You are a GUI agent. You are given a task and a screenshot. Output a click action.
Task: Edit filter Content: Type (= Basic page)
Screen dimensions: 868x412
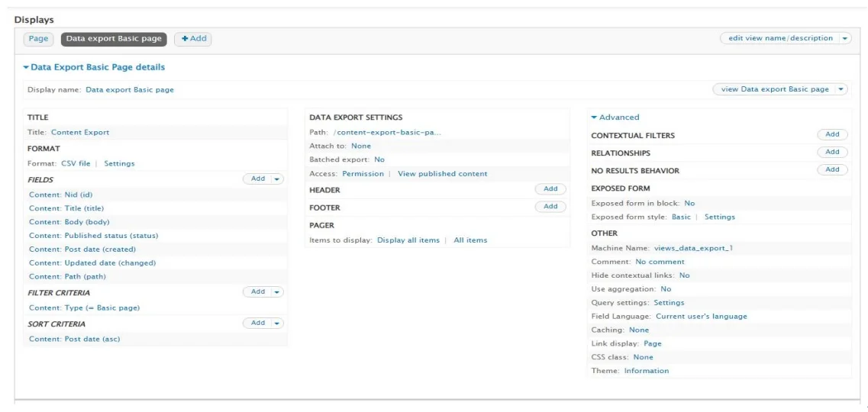(x=84, y=308)
